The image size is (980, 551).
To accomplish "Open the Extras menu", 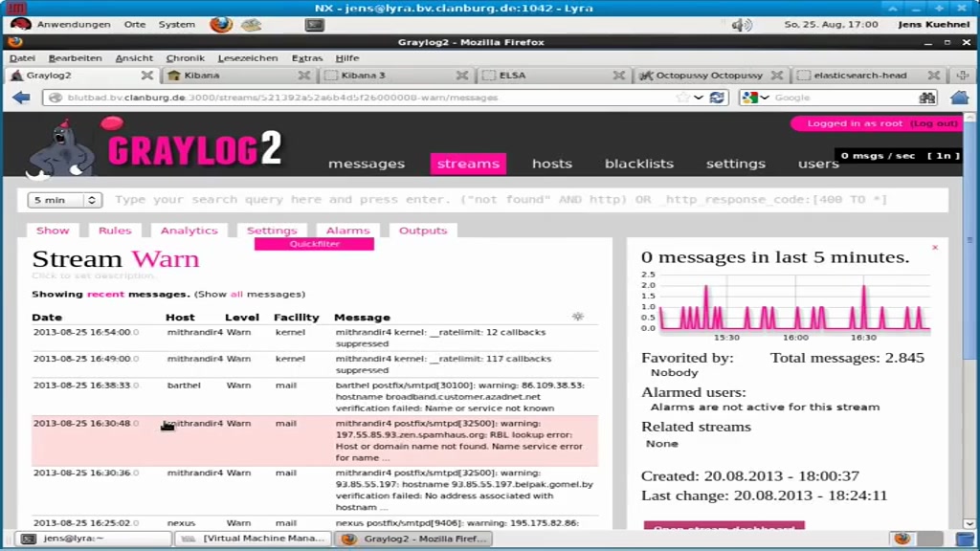I will pyautogui.click(x=307, y=58).
